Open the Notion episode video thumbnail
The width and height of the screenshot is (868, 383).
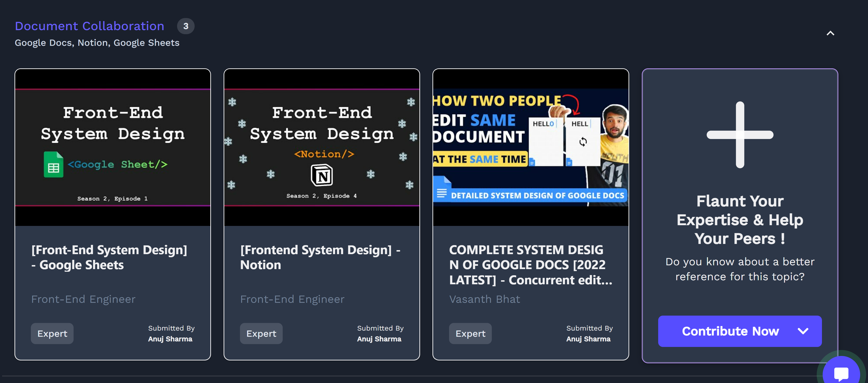pyautogui.click(x=322, y=148)
